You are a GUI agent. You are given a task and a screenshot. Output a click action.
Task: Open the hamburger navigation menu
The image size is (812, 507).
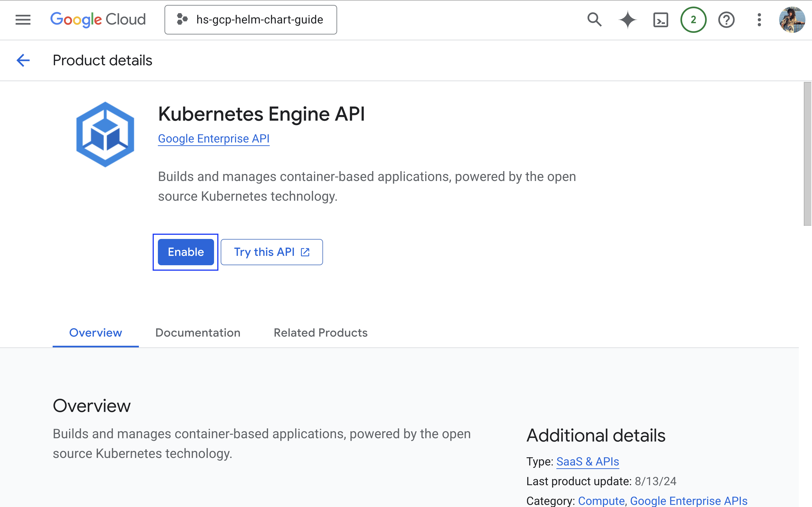(23, 20)
